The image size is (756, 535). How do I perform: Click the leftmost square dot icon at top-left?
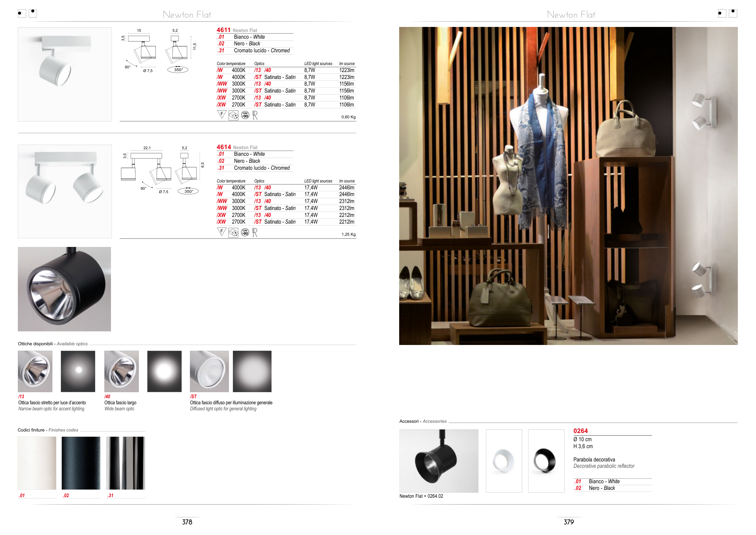click(x=22, y=14)
